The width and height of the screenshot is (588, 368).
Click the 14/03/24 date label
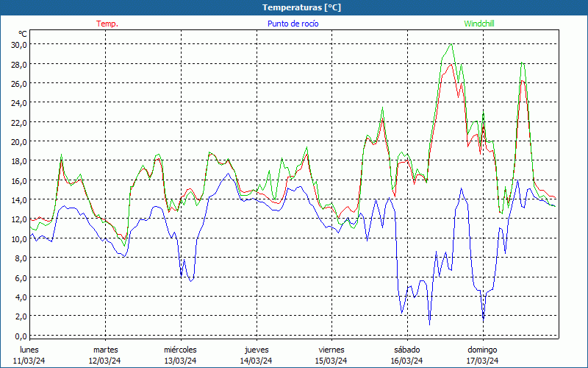(256, 361)
